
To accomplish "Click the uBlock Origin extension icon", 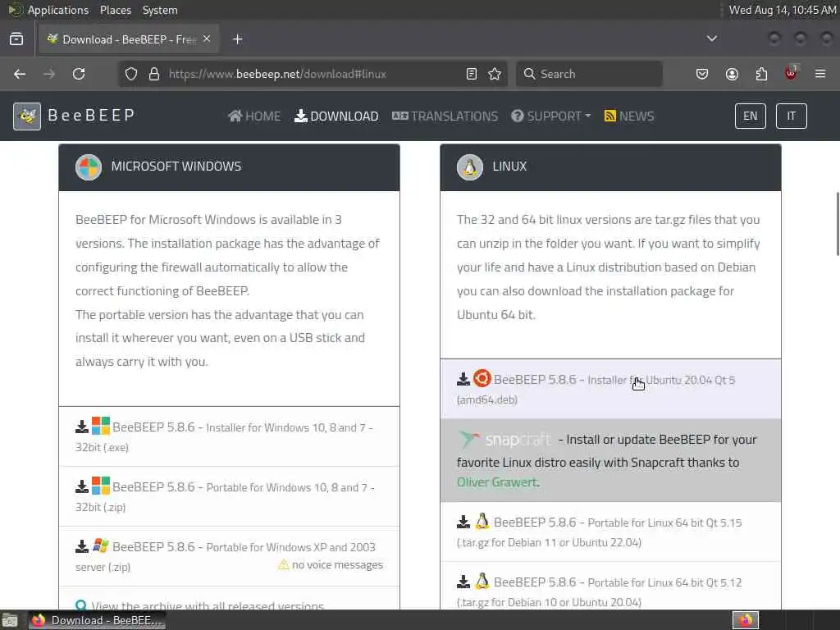I will (x=792, y=73).
